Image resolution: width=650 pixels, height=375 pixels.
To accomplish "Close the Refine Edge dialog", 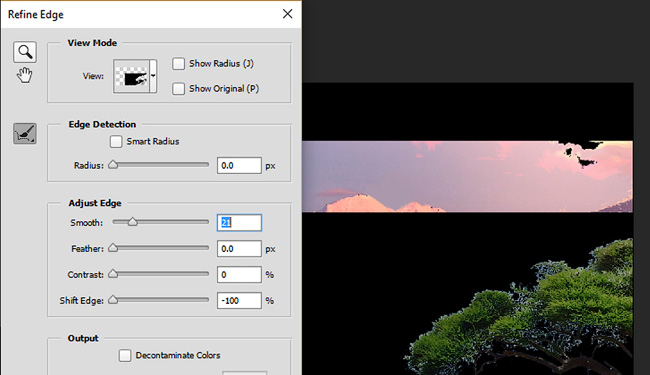I will [287, 14].
